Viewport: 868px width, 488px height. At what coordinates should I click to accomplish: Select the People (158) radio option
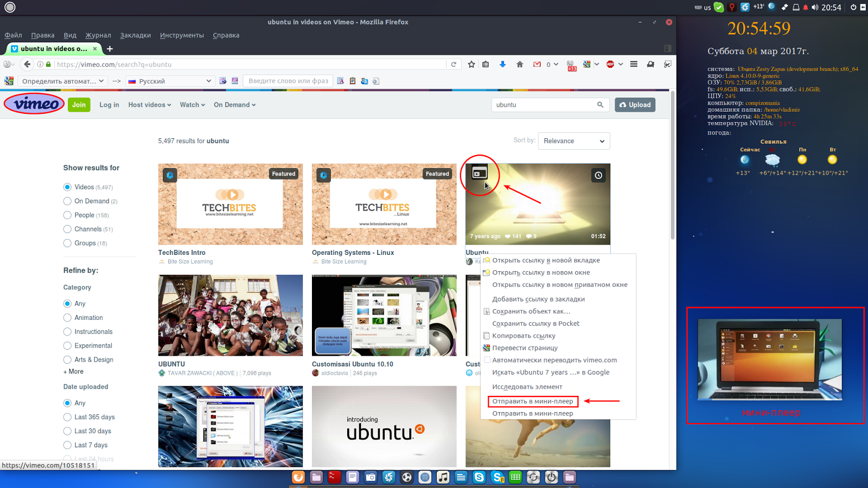(x=67, y=215)
